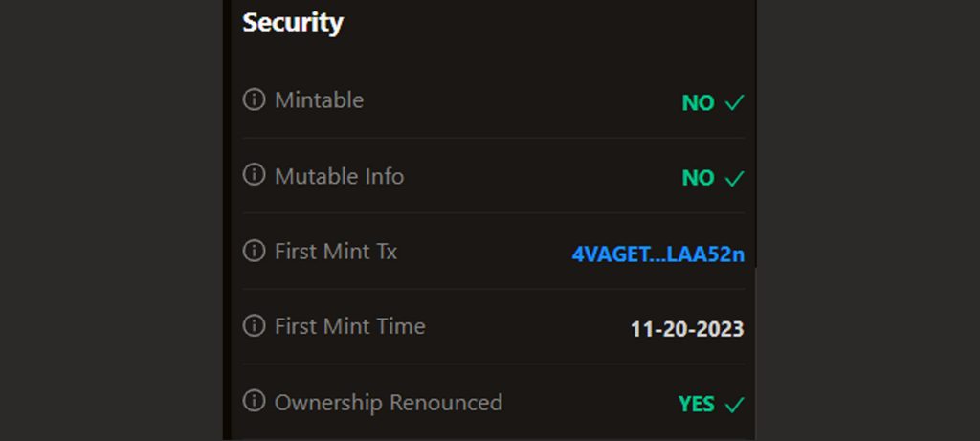This screenshot has width=980, height=441.
Task: Click the Mintable label text
Action: point(319,99)
